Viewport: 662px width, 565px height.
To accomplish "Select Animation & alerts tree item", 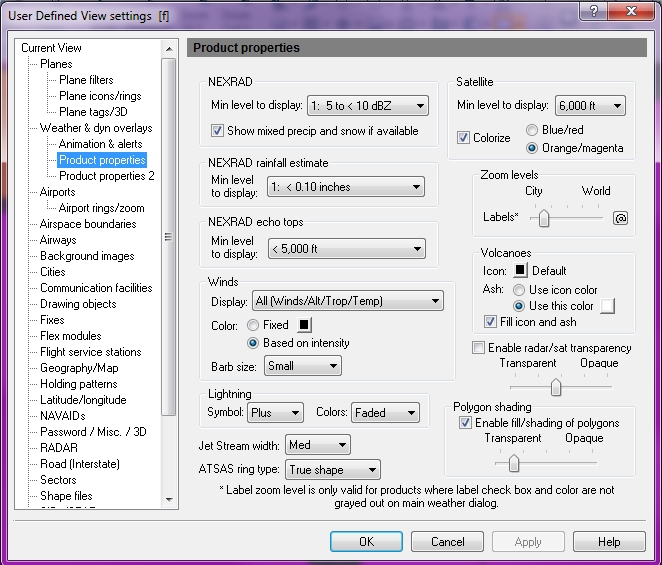I will tap(100, 144).
